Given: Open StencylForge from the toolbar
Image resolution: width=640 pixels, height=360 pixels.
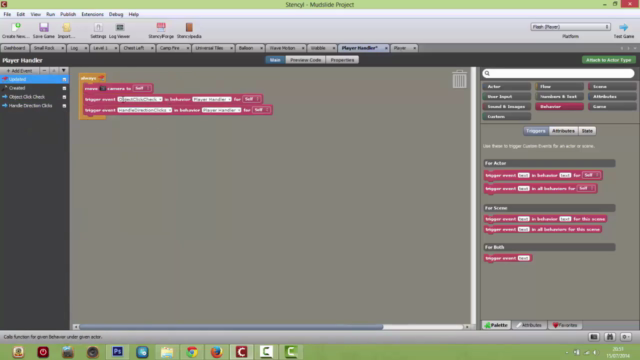Looking at the screenshot, I should click(161, 28).
